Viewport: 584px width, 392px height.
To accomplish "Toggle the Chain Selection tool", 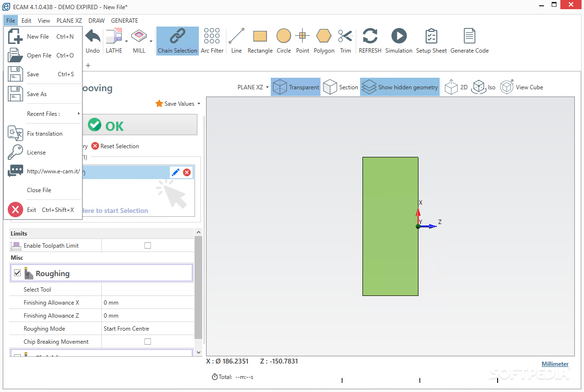I will coord(178,41).
